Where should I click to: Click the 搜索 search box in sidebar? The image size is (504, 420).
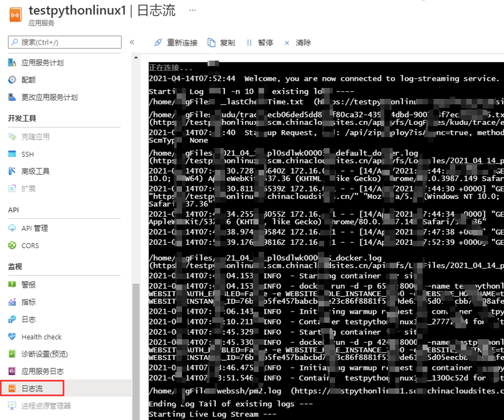(65, 42)
